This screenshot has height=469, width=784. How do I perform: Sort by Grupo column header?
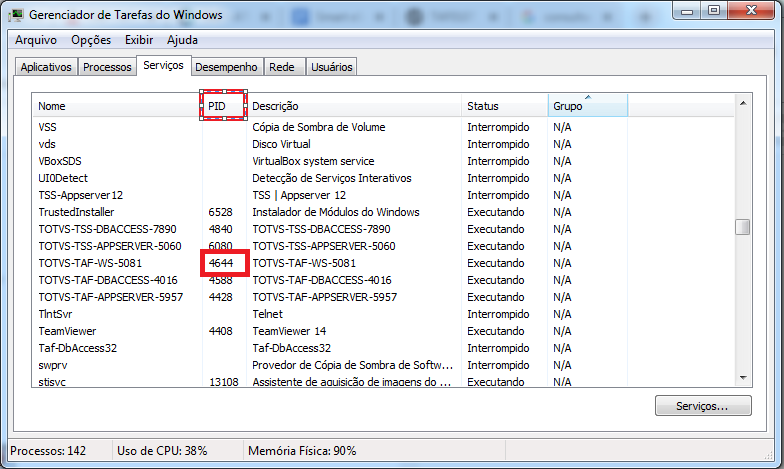coord(588,106)
